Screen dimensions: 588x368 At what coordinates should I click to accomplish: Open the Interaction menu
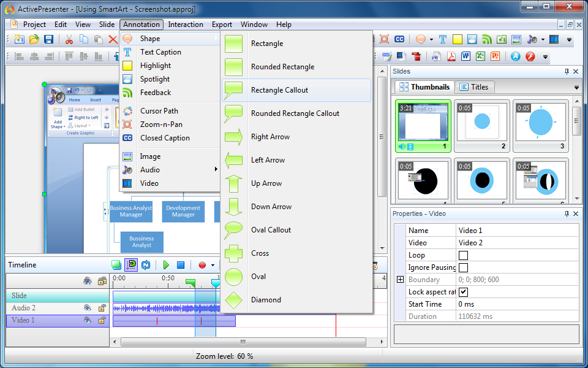pyautogui.click(x=186, y=25)
